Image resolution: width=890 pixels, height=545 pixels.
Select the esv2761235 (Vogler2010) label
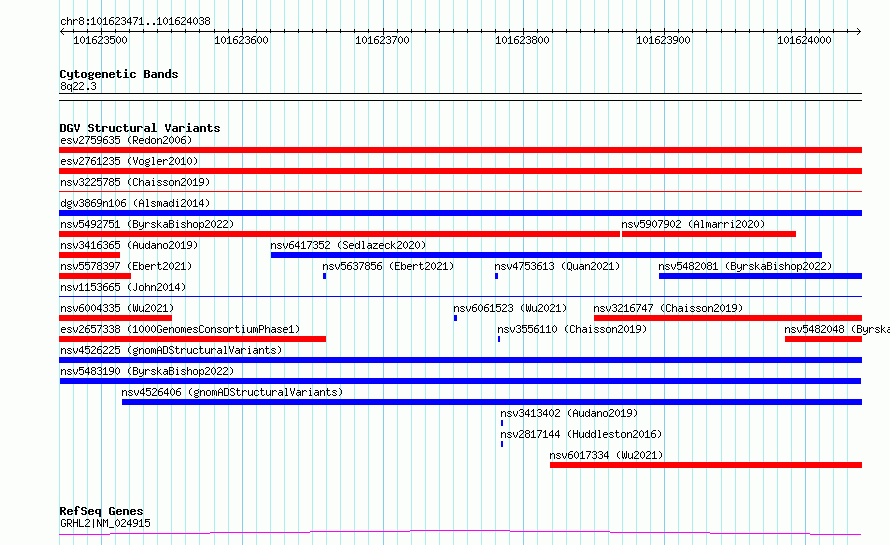coord(129,161)
